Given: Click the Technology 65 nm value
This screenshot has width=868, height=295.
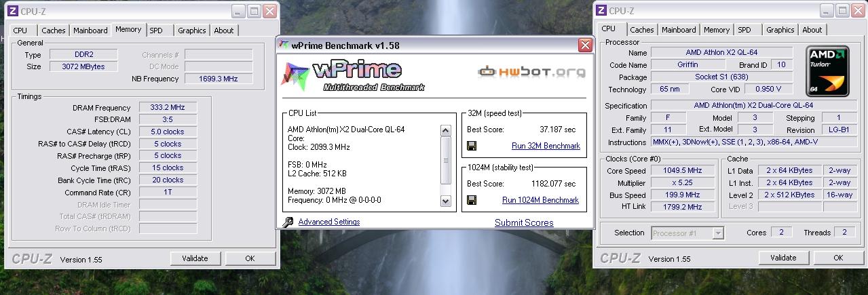Looking at the screenshot, I should pyautogui.click(x=668, y=89).
